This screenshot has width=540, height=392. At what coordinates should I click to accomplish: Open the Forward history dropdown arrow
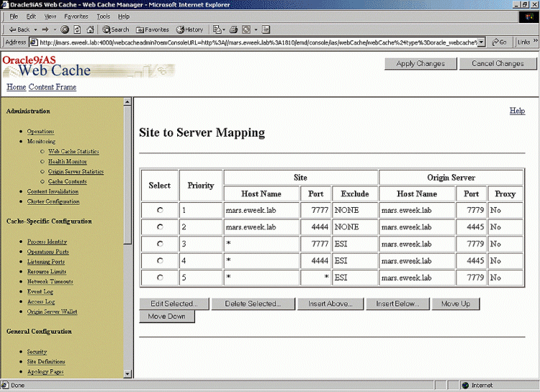[55, 29]
